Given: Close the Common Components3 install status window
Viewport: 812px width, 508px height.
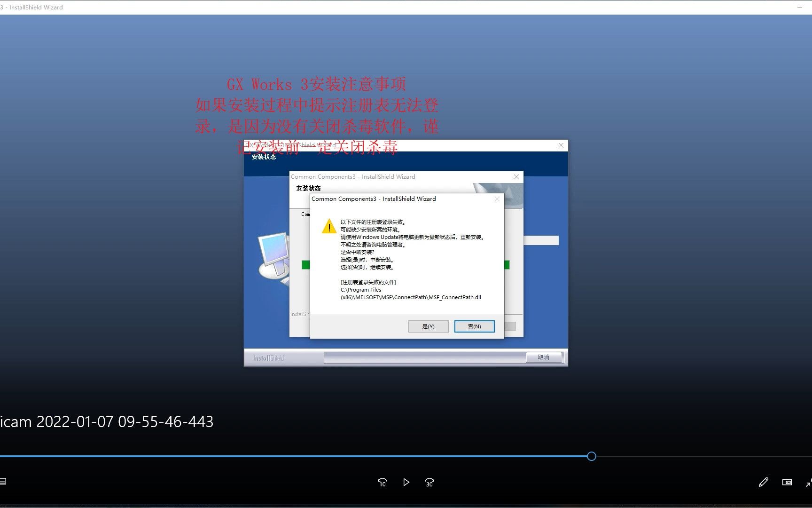Looking at the screenshot, I should pos(516,177).
